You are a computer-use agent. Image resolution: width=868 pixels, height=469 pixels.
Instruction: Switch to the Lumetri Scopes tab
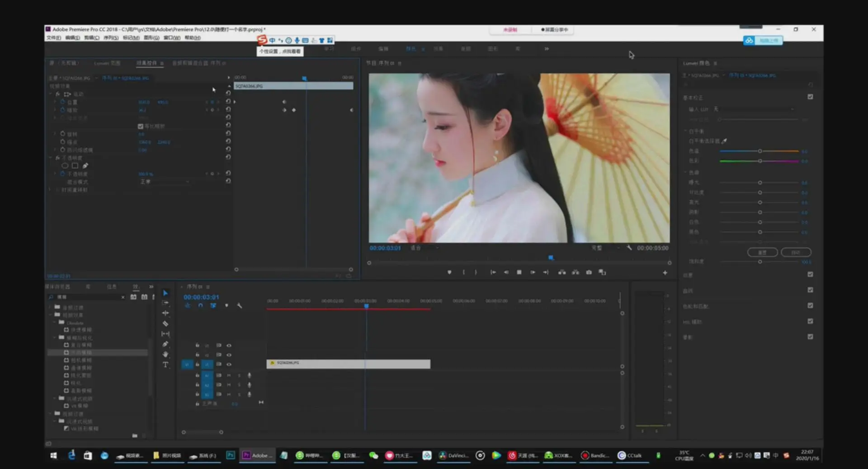107,63
